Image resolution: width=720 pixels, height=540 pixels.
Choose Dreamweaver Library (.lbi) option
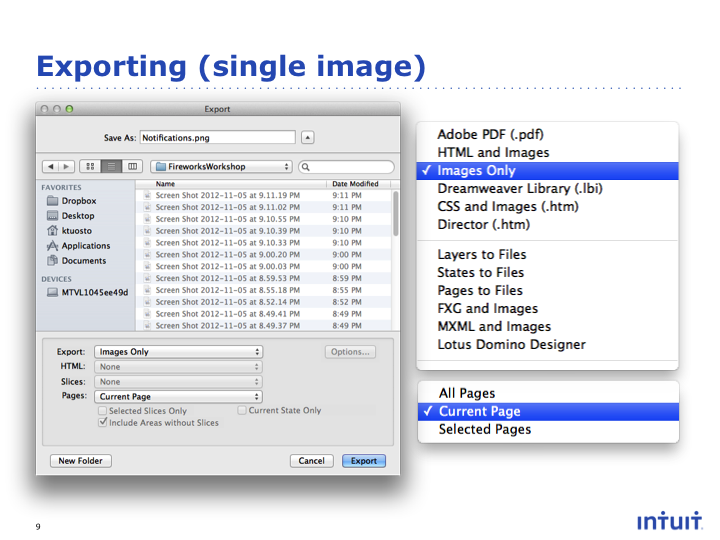pyautogui.click(x=547, y=188)
